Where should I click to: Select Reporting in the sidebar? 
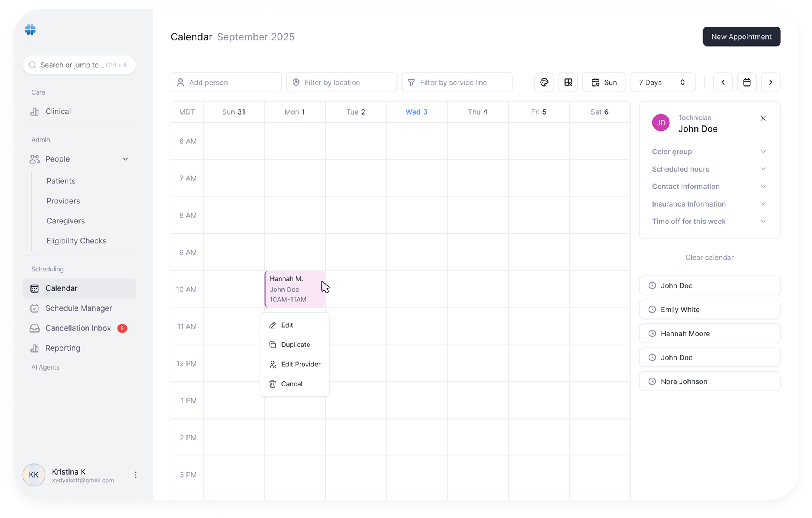[62, 348]
